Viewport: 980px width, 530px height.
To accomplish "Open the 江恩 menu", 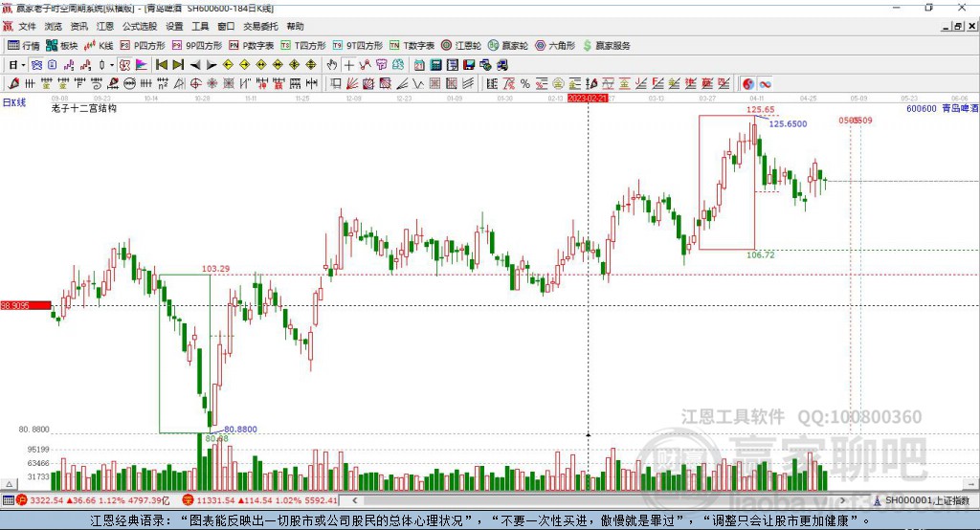I will tap(105, 26).
